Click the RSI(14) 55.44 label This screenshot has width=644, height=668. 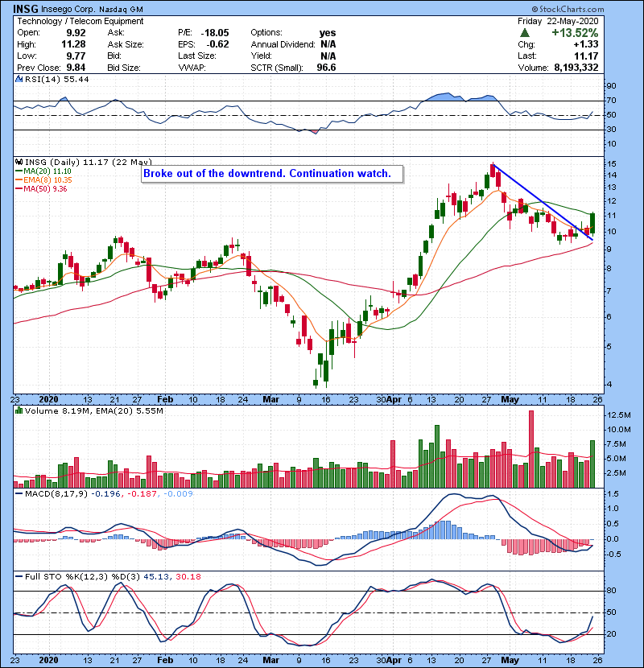coord(56,79)
